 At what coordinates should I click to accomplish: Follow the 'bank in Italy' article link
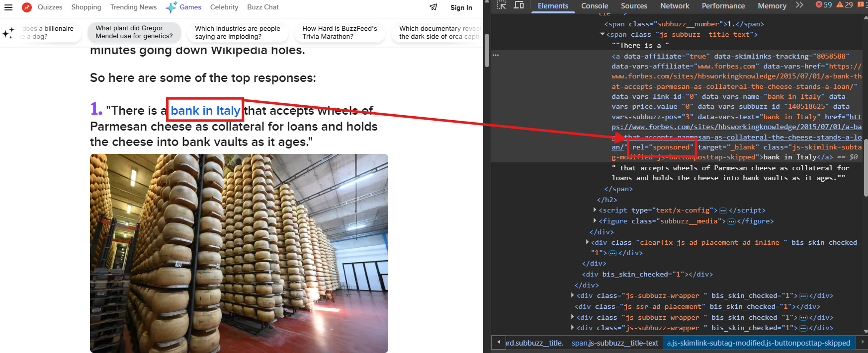tap(205, 110)
